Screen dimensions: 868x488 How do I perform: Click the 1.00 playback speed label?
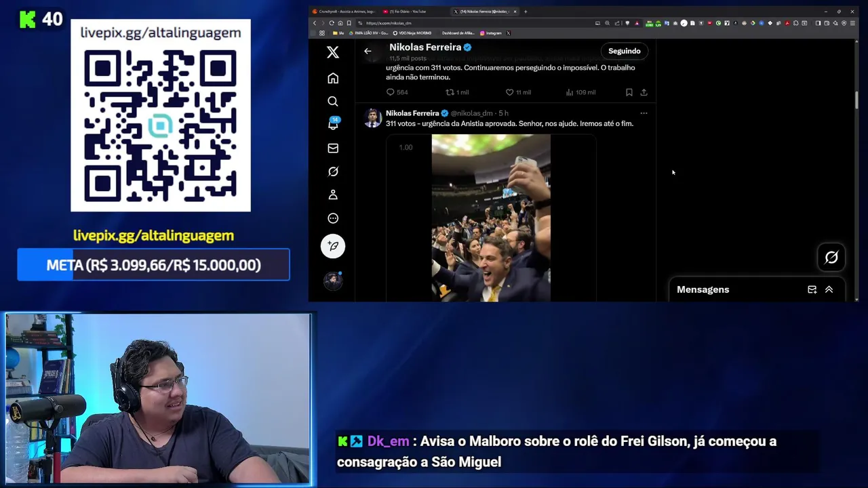tap(406, 147)
